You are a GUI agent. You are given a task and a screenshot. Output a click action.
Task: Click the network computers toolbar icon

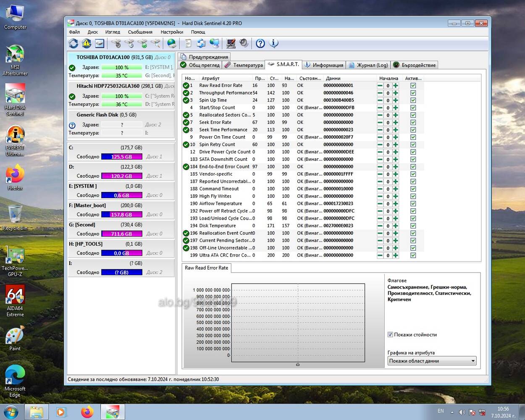[x=214, y=43]
